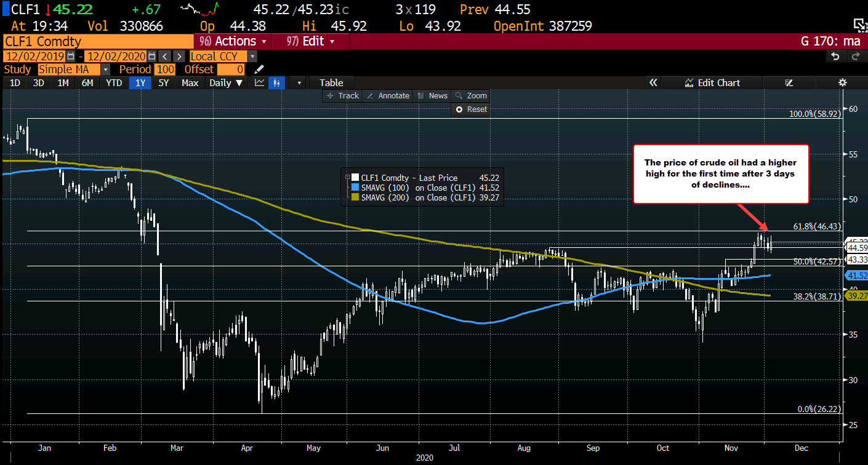
Task: Open the end date calendar picker
Action: (x=152, y=56)
